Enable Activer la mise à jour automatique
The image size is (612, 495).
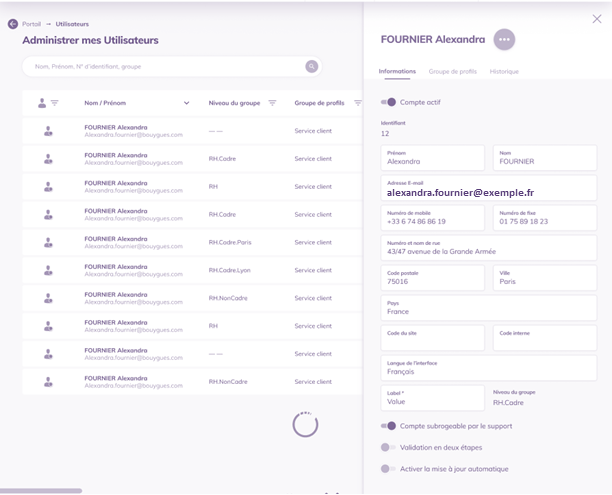[x=389, y=468]
